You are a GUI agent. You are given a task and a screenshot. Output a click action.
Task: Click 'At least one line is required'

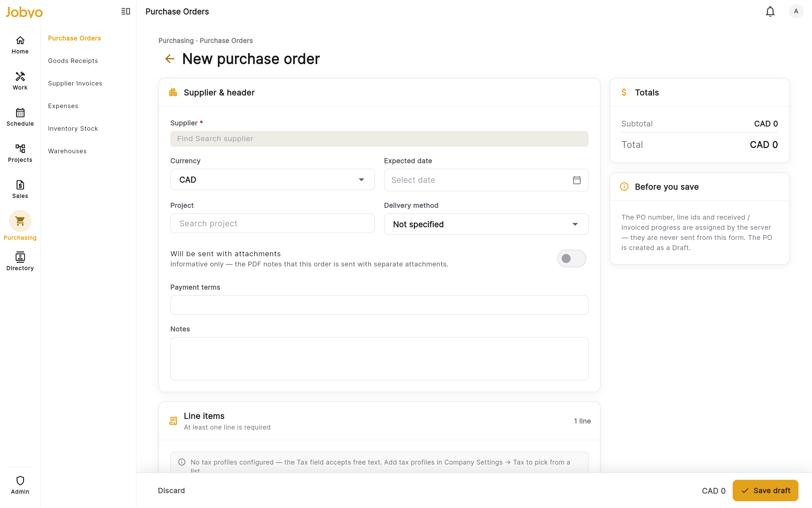227,427
